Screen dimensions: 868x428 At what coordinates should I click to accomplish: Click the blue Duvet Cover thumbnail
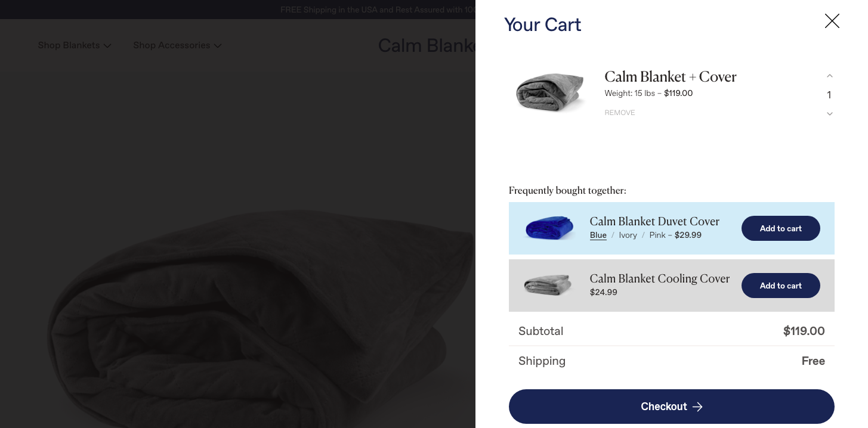tap(549, 228)
